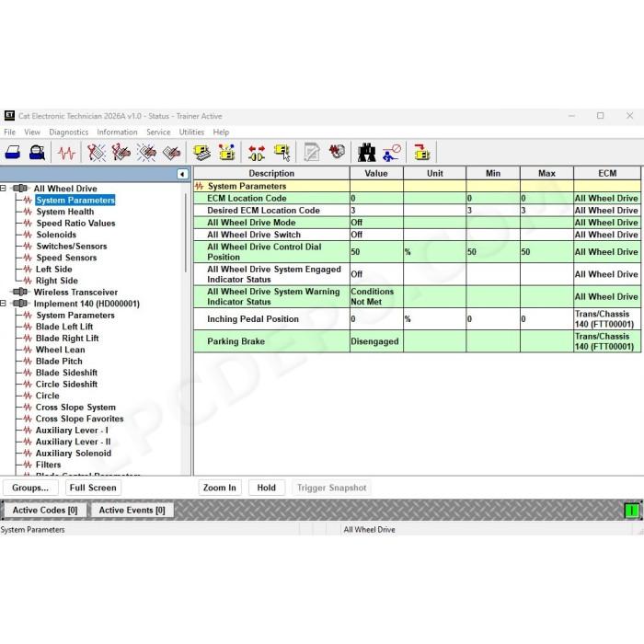Click the Groups... button
This screenshot has height=644, width=644.
point(30,488)
